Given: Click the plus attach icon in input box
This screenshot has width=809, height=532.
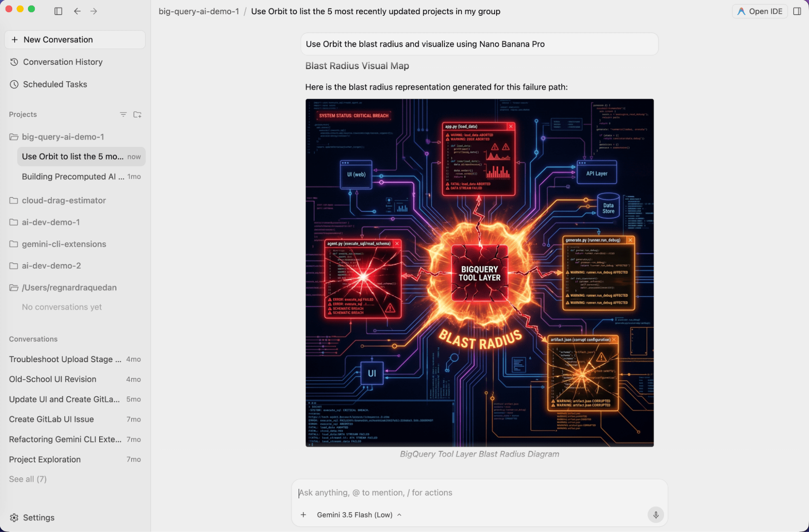Looking at the screenshot, I should [x=303, y=515].
